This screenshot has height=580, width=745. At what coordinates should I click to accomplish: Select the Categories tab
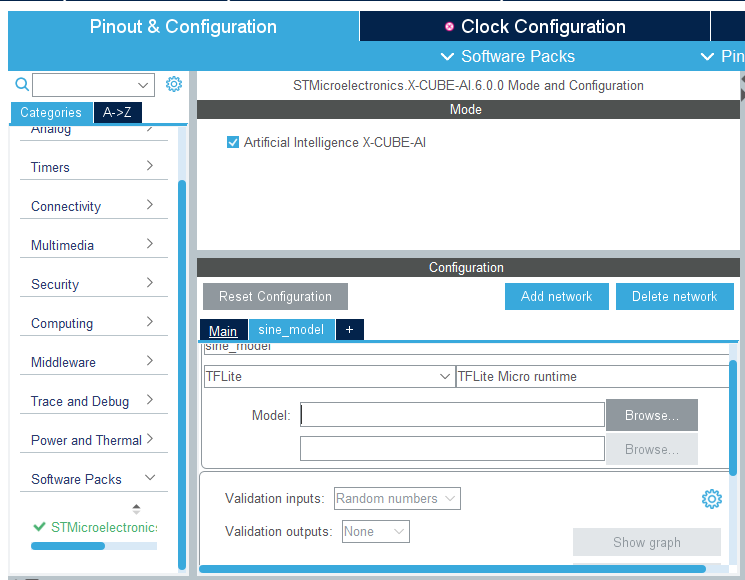pos(51,113)
